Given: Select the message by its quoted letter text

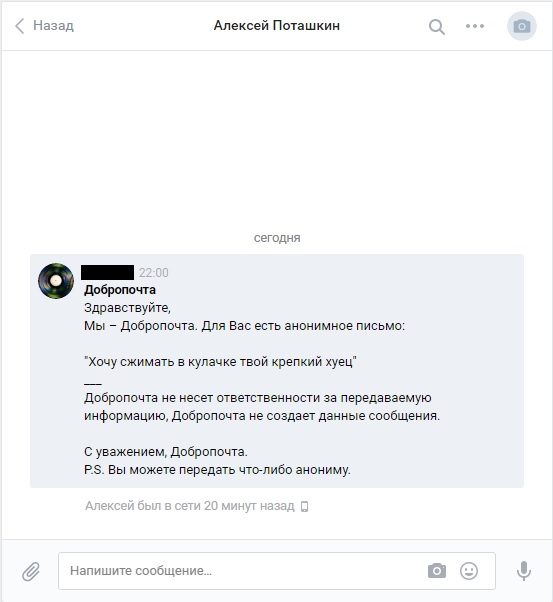Looking at the screenshot, I should tap(220, 362).
